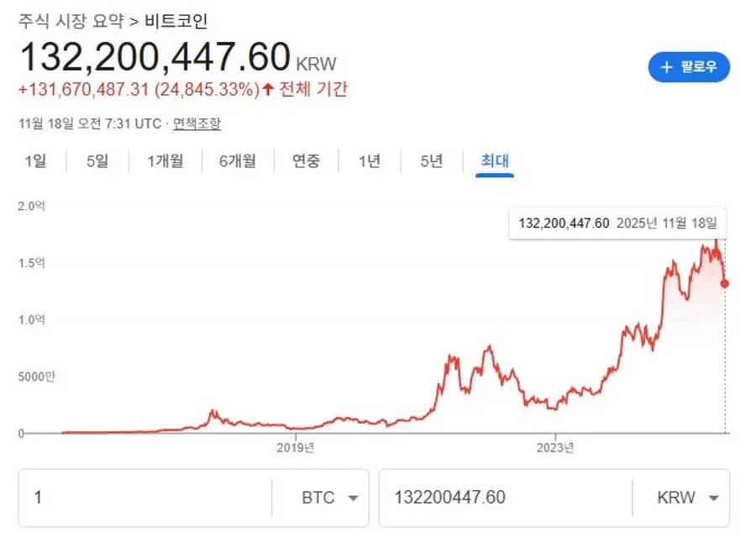Select the 5년 time range tab
Viewport: 756px width, 538px height.
tap(432, 161)
